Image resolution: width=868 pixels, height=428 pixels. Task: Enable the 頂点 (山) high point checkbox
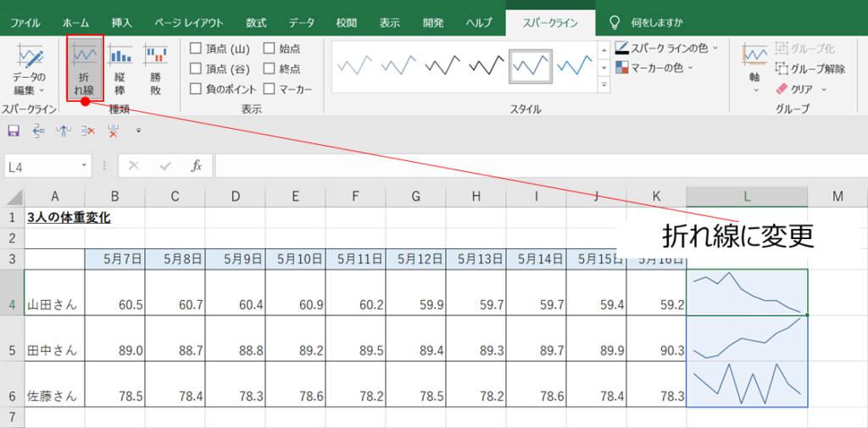(196, 48)
